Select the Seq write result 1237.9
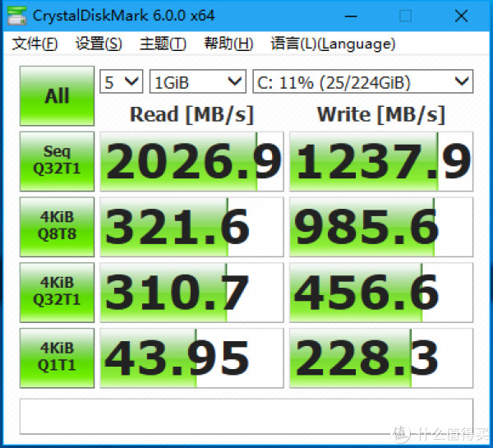The width and height of the screenshot is (493, 448). (x=381, y=161)
